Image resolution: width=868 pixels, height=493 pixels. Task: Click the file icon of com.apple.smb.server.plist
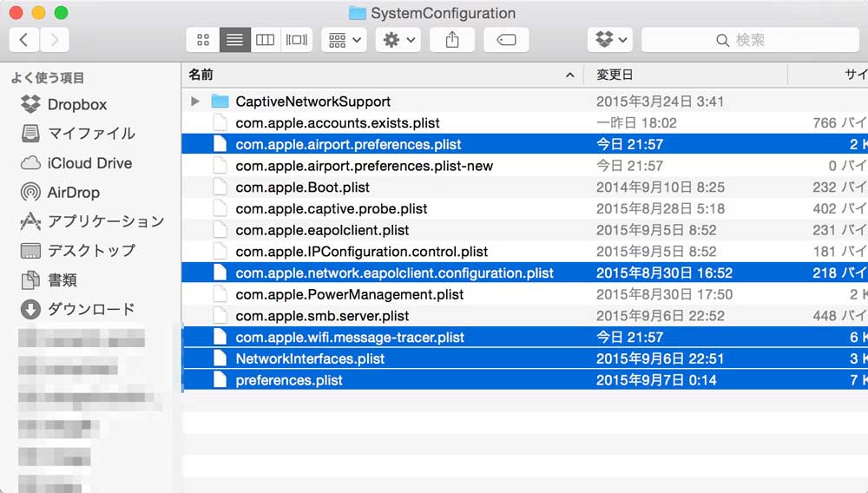[x=220, y=316]
